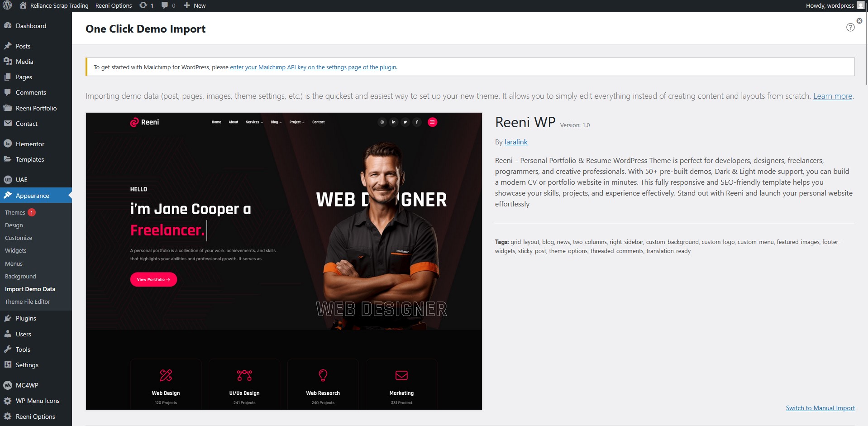Image resolution: width=868 pixels, height=426 pixels.
Task: Click the Mailchimp API key settings link
Action: (313, 67)
